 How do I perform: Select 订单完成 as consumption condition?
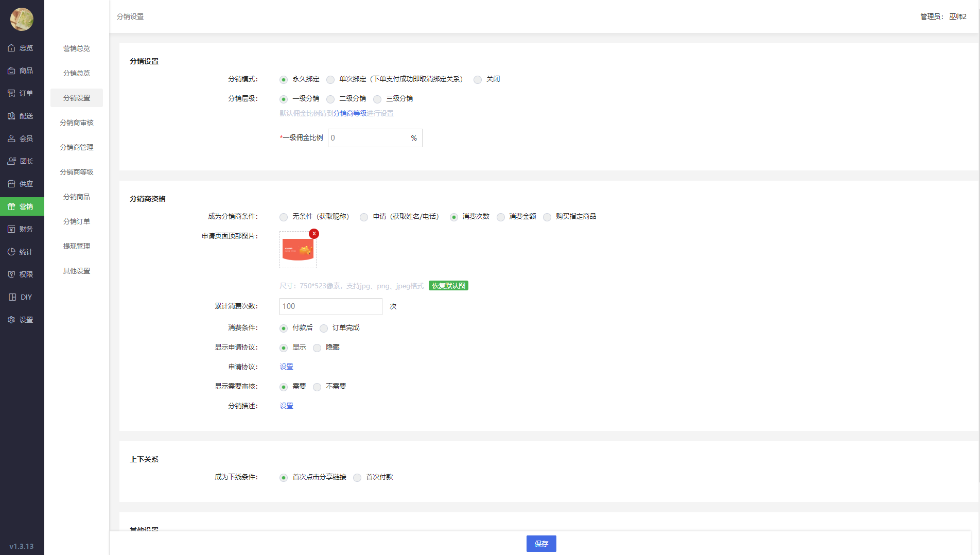point(324,328)
